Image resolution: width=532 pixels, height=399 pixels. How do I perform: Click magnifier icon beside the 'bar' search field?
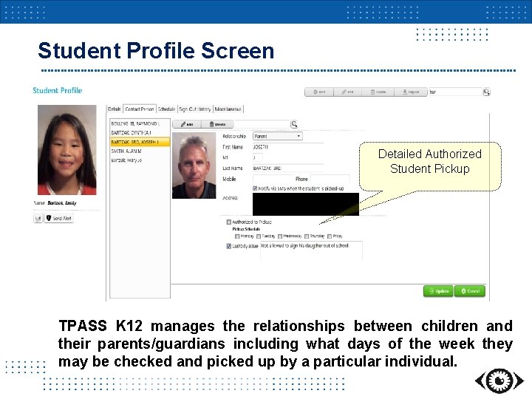(486, 92)
